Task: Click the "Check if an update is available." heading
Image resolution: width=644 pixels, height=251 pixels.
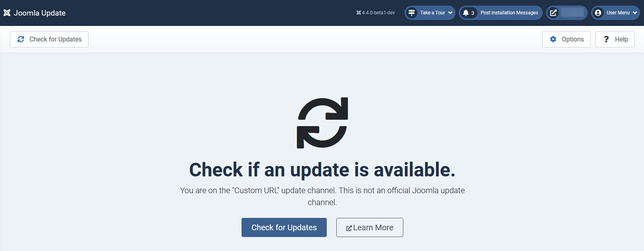Action: click(x=322, y=170)
